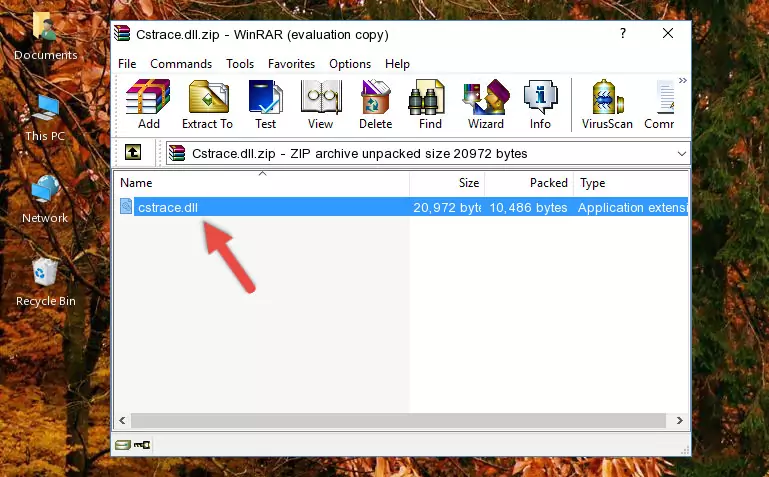Sort files by Size column

click(x=447, y=183)
